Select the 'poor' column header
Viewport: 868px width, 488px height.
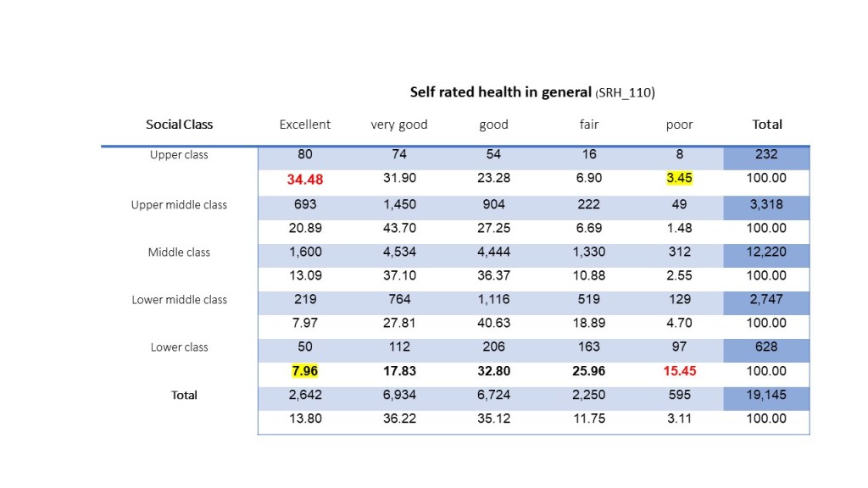(679, 125)
